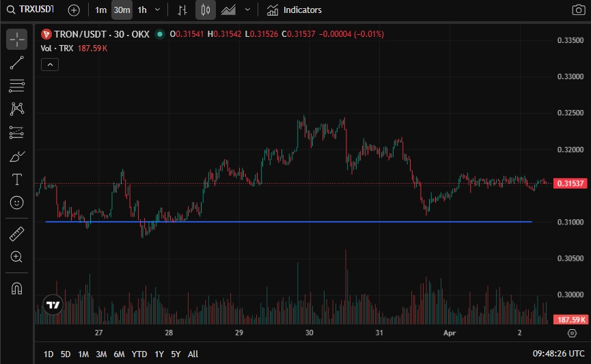The height and width of the screenshot is (364, 591).
Task: Set range to 1D
Action: (49, 354)
